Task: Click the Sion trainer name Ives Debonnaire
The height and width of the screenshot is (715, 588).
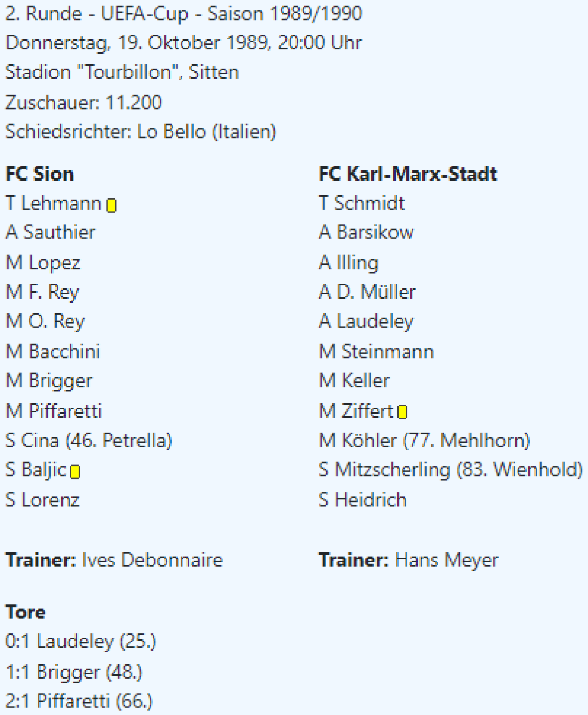Action: click(x=152, y=560)
